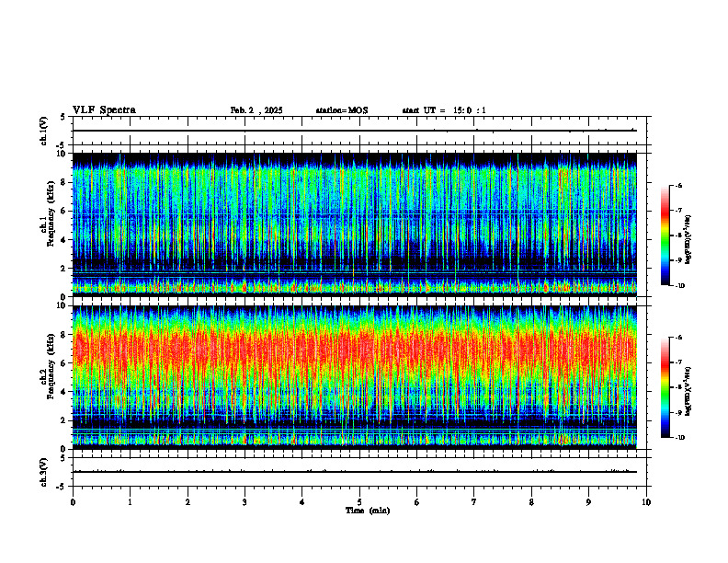Click the "station=MOS" label
This screenshot has width=728, height=563.
342,110
